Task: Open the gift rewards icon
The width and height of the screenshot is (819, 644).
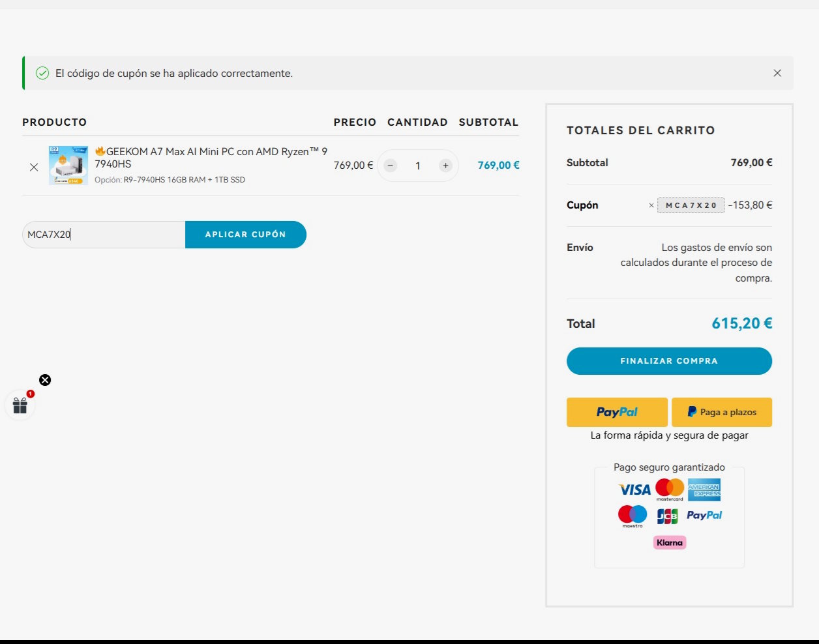Action: (x=20, y=405)
